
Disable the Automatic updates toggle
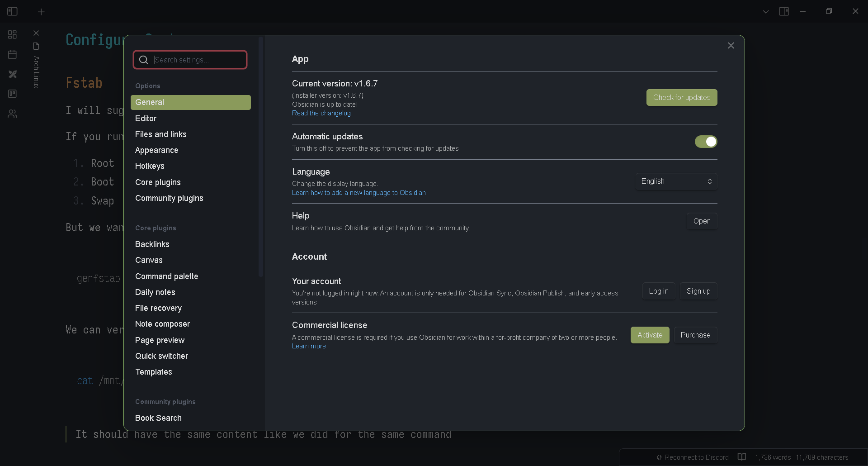(706, 142)
